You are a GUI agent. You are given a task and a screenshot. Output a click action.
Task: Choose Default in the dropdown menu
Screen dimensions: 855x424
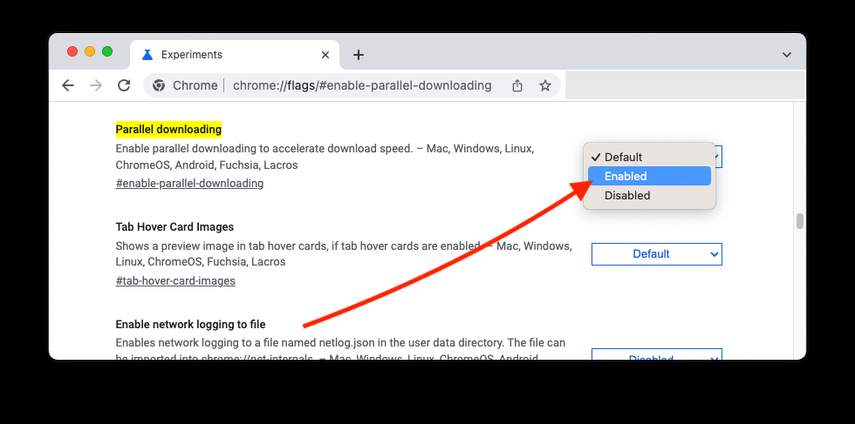pos(649,157)
